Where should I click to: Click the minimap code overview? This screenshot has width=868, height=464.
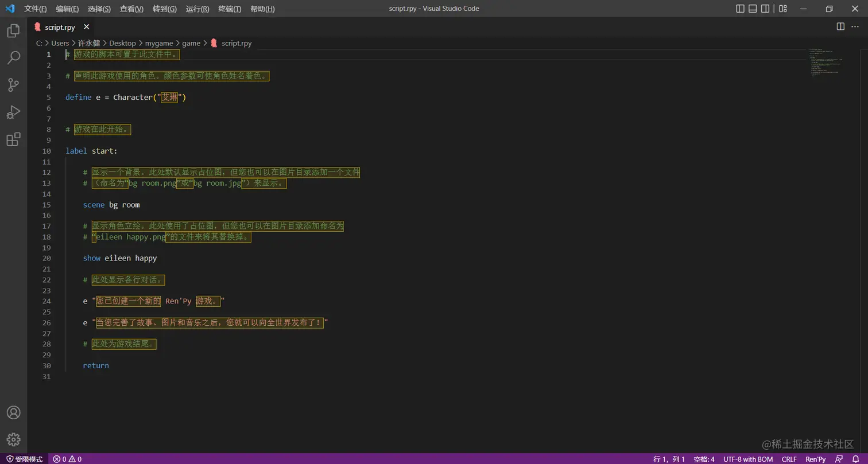tap(825, 63)
